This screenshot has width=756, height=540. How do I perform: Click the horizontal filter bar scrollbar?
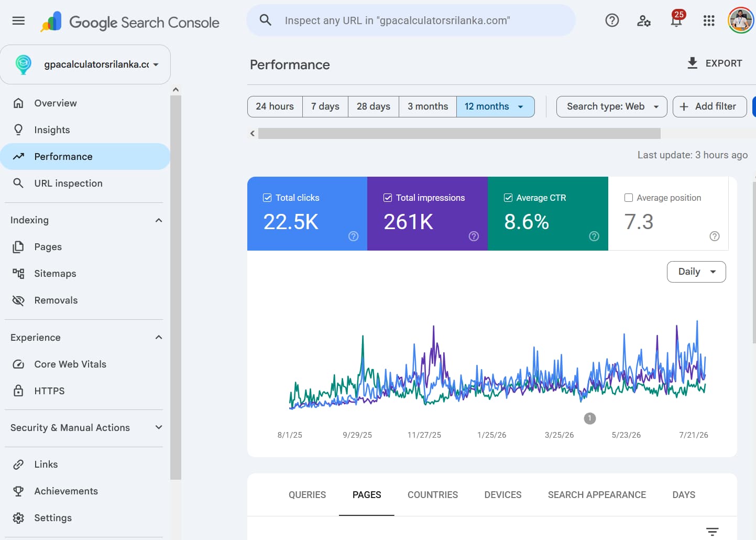click(x=459, y=133)
